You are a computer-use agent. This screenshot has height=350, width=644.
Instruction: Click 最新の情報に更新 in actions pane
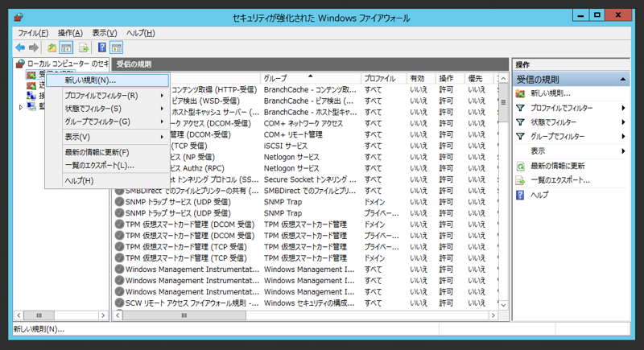(x=557, y=167)
